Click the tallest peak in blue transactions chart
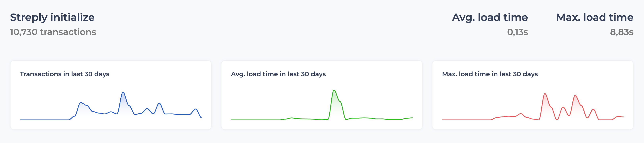The image size is (644, 143). pos(123,92)
